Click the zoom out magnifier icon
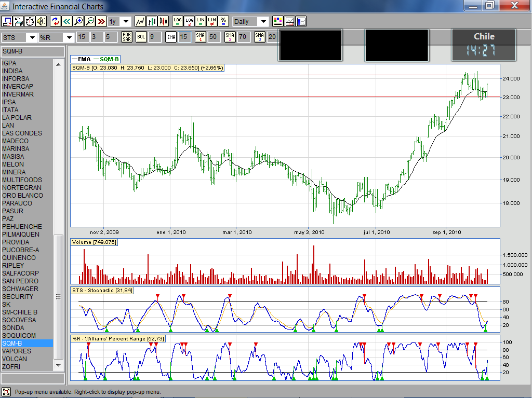The height and width of the screenshot is (398, 532). click(90, 21)
